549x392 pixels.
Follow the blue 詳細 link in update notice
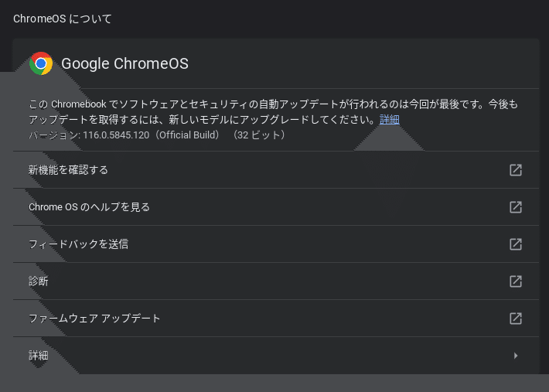pyautogui.click(x=390, y=120)
